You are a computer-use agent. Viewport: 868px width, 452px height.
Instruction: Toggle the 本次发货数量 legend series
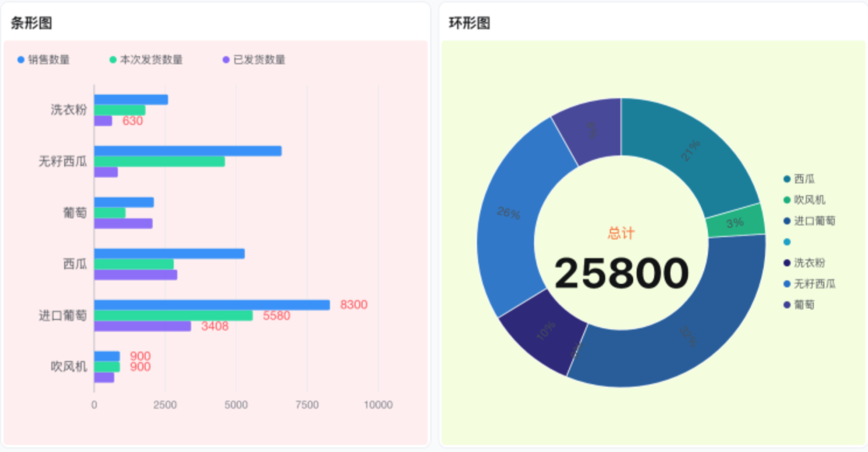(146, 60)
